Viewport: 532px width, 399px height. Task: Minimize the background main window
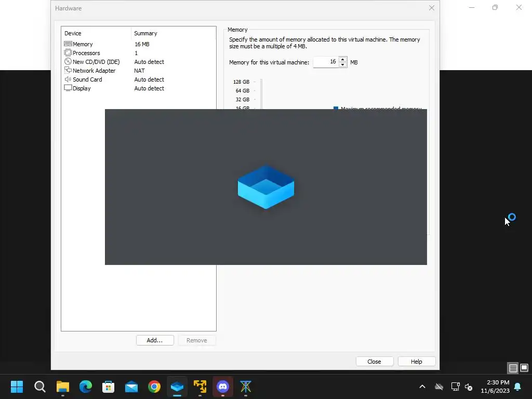point(472,7)
